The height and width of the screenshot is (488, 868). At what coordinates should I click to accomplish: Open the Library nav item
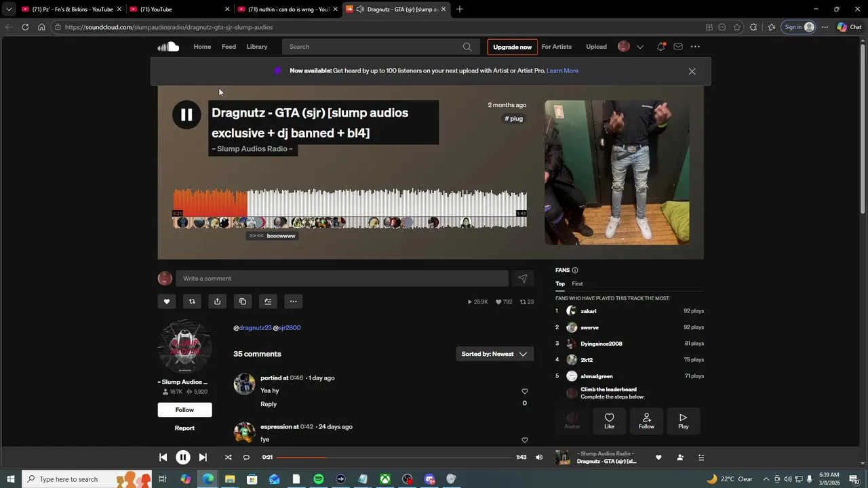pyautogui.click(x=257, y=47)
